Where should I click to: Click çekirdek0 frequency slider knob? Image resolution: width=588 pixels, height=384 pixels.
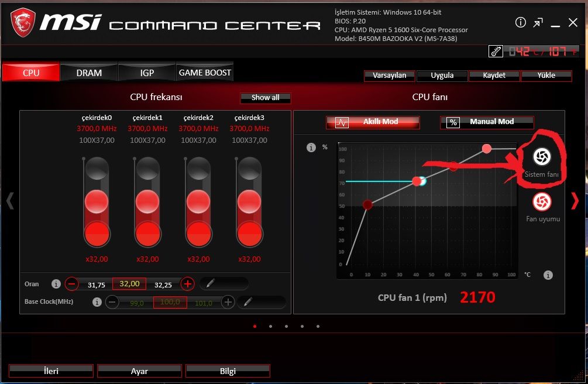(x=97, y=201)
